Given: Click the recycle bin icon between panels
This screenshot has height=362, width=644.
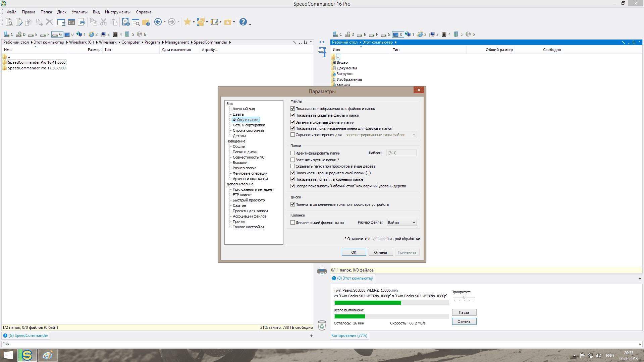Looking at the screenshot, I should [x=322, y=325].
